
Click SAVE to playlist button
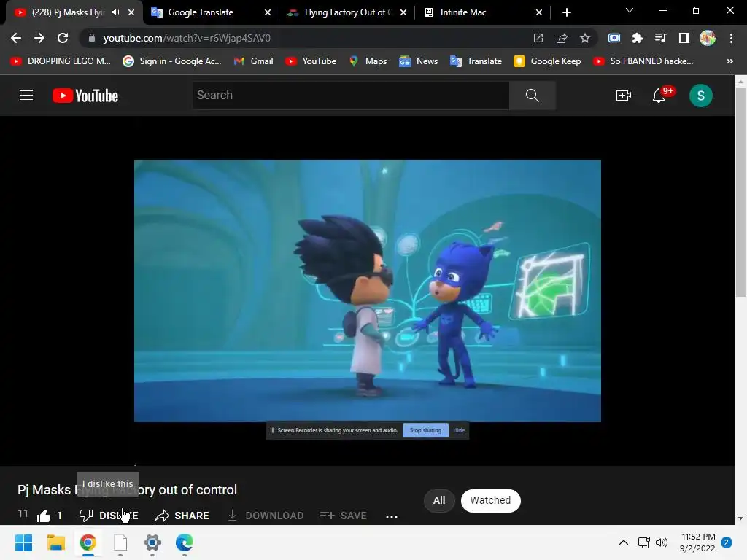343,516
